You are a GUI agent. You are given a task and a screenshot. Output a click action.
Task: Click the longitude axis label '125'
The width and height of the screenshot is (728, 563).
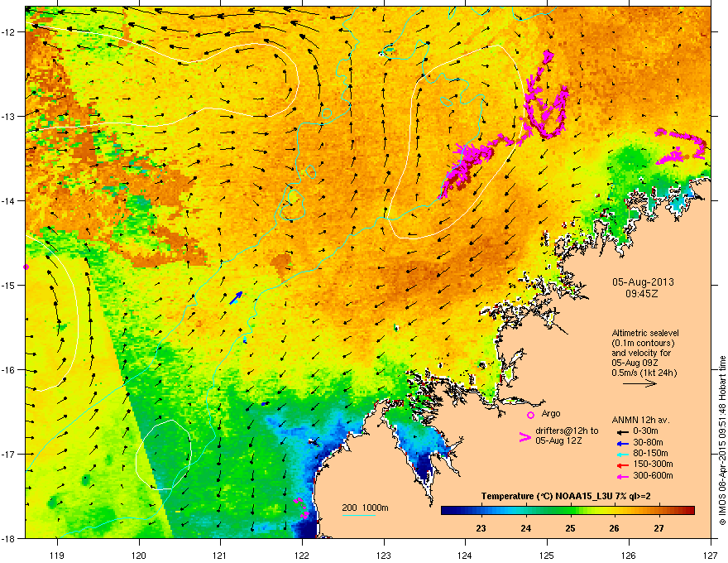(x=547, y=555)
